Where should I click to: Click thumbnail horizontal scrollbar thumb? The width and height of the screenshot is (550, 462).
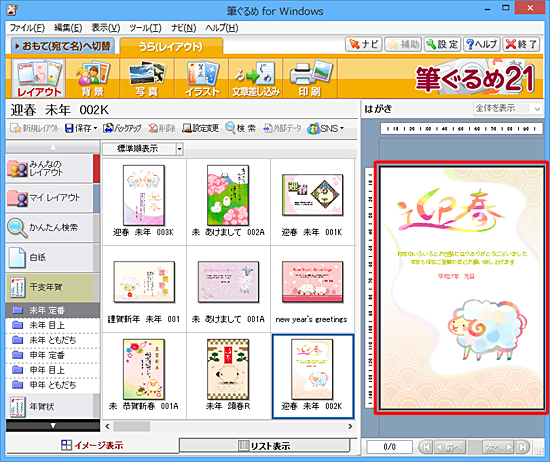(132, 426)
